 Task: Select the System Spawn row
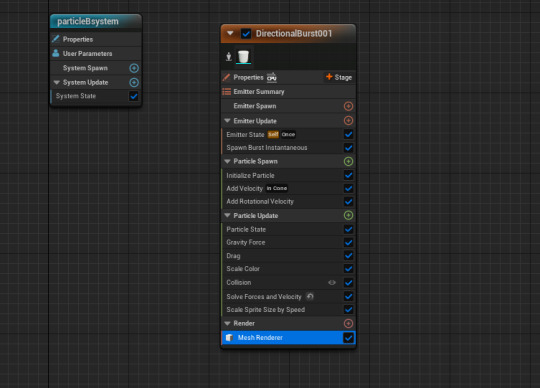[x=96, y=68]
